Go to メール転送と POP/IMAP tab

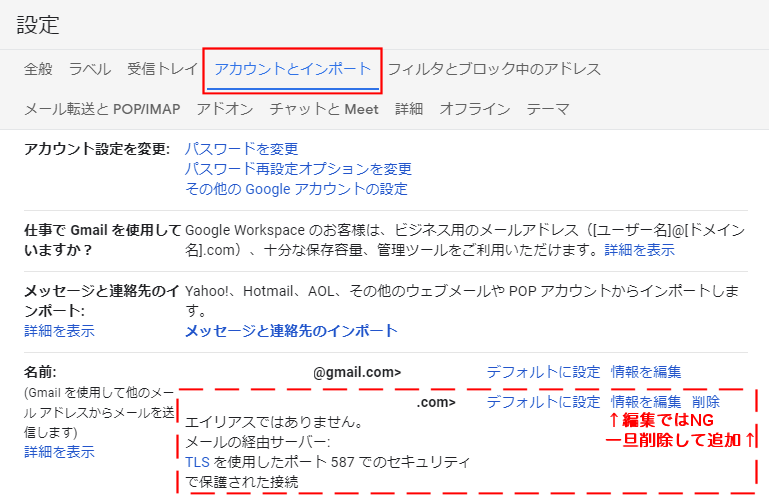103,109
